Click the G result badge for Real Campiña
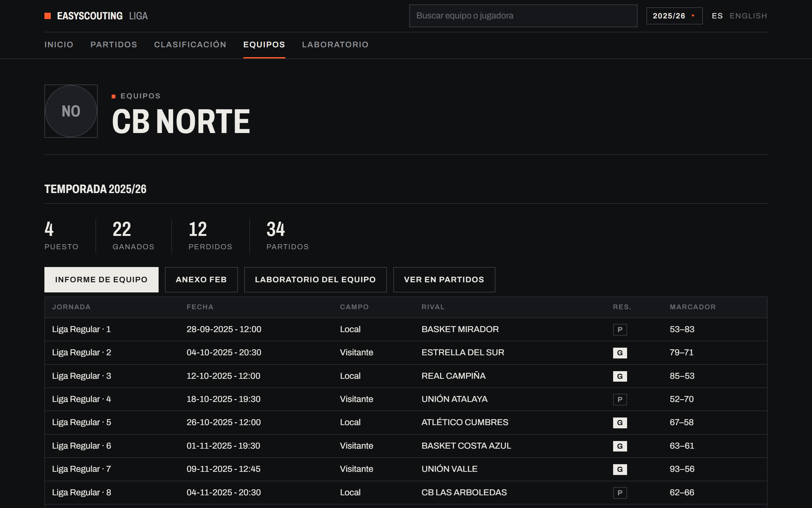Viewport: 812px width, 508px height. [620, 376]
